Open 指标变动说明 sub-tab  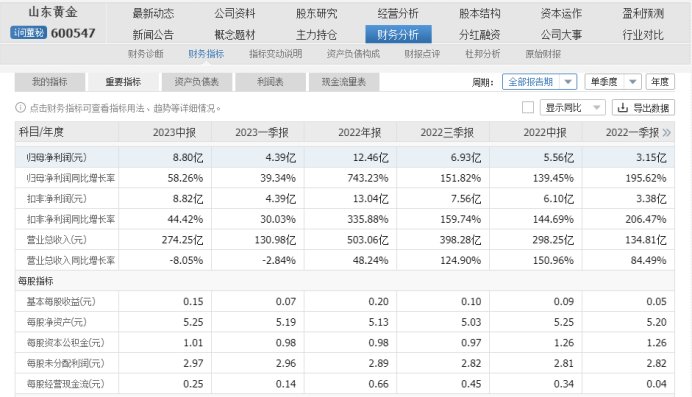point(275,54)
